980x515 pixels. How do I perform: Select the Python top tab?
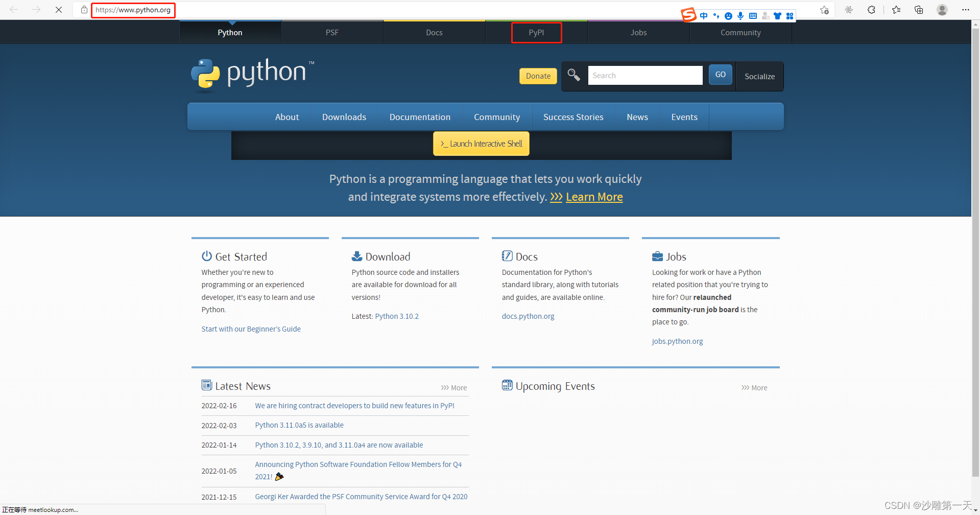click(x=230, y=32)
